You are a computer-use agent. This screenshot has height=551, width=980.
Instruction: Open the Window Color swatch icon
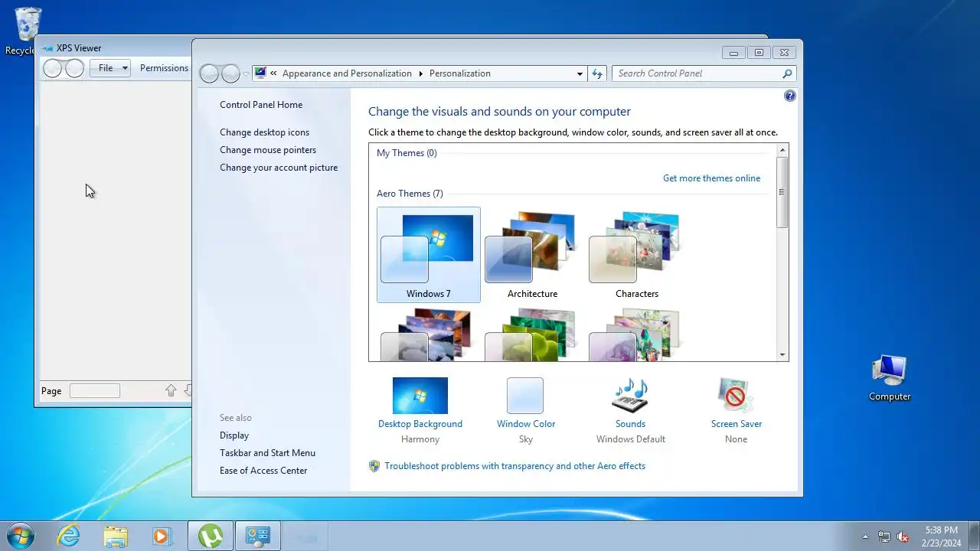coord(525,396)
